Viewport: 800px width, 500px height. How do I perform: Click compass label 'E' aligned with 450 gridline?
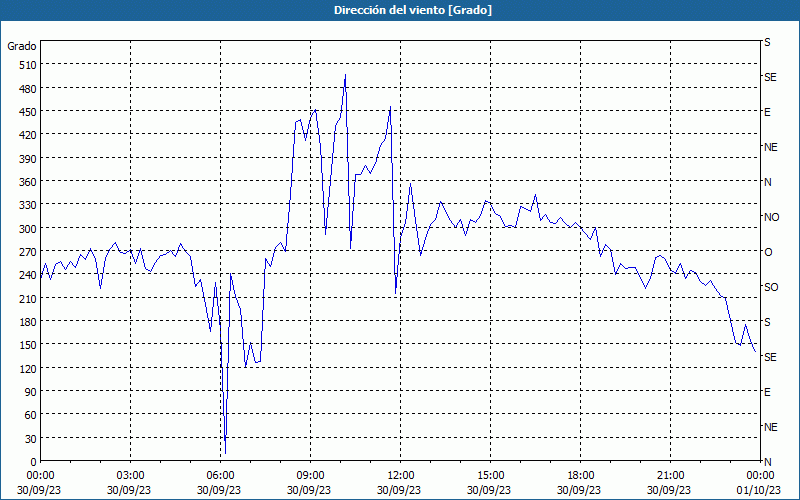tap(767, 112)
